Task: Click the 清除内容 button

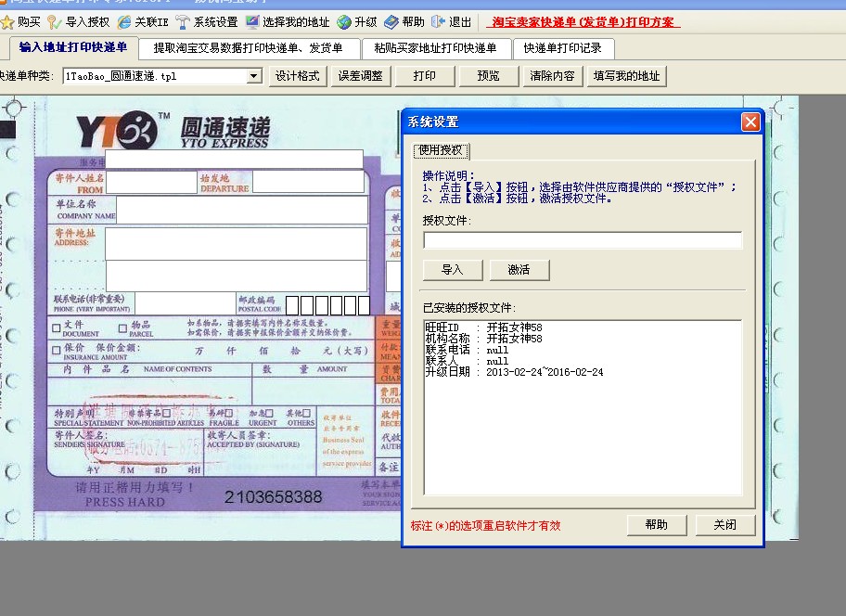Action: coord(553,76)
